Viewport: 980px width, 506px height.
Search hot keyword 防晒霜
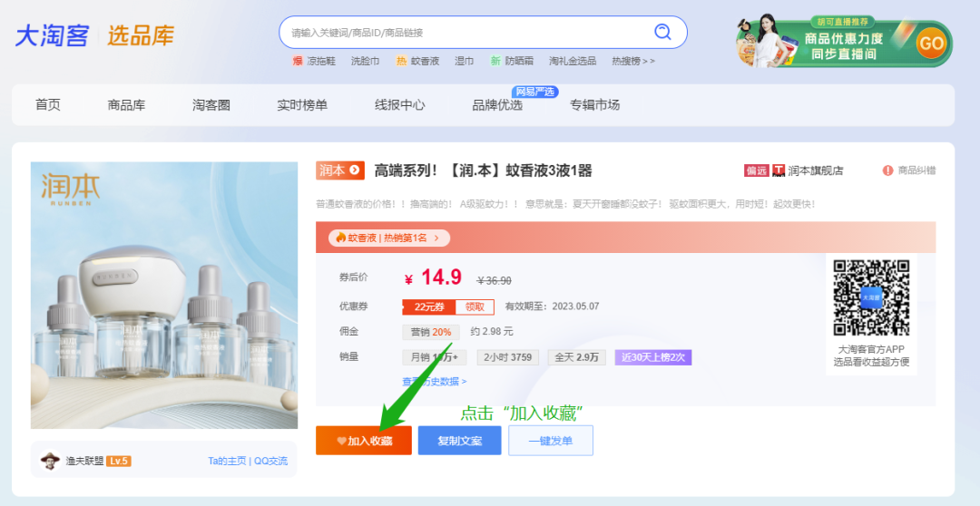point(519,62)
